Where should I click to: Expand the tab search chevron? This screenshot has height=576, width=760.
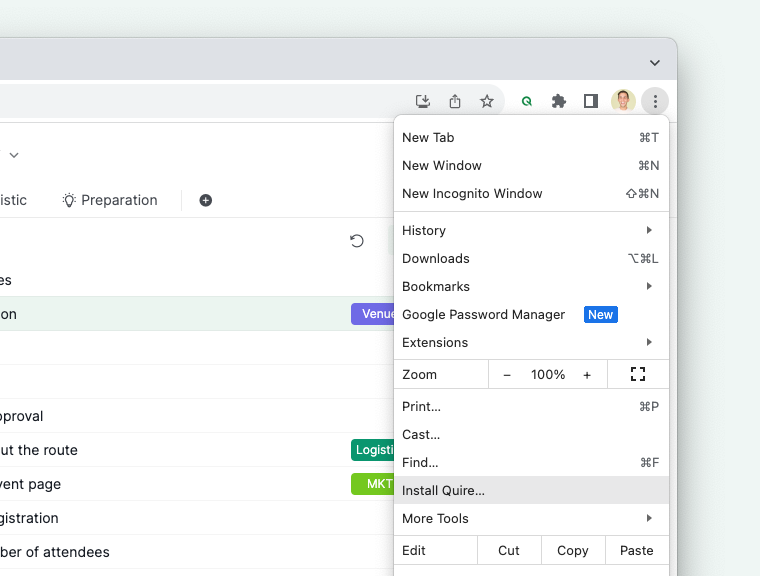[655, 63]
